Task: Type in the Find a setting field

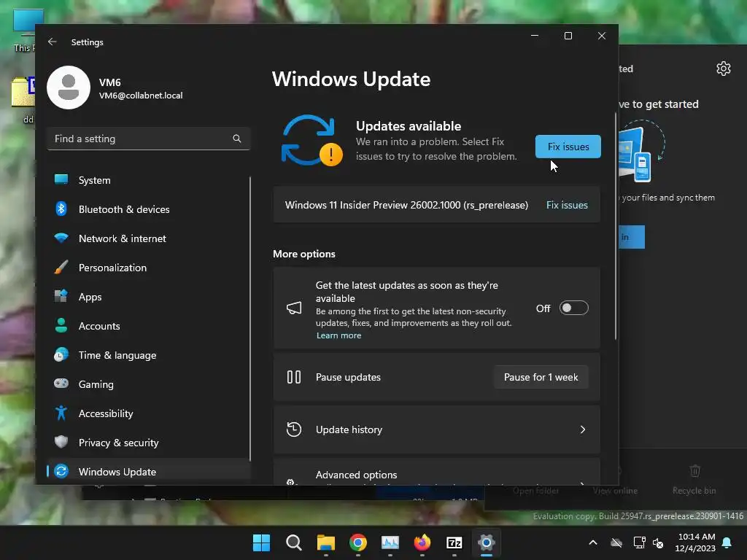Action: click(x=149, y=139)
